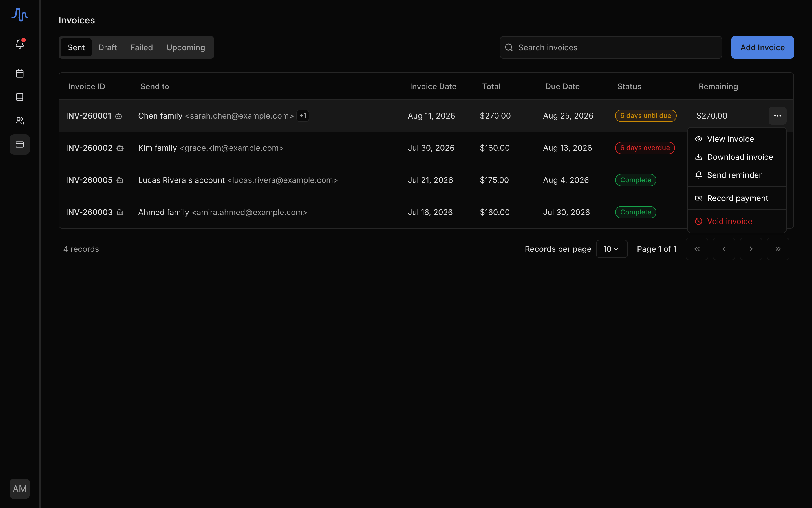Click the Invoice ID column header
Image resolution: width=812 pixels, height=508 pixels.
87,86
